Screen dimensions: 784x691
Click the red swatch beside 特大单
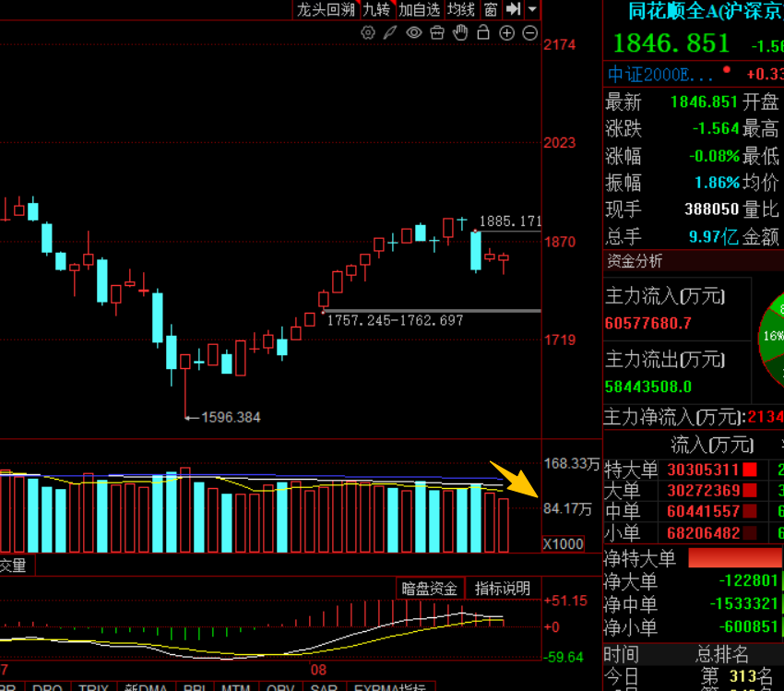tap(750, 470)
